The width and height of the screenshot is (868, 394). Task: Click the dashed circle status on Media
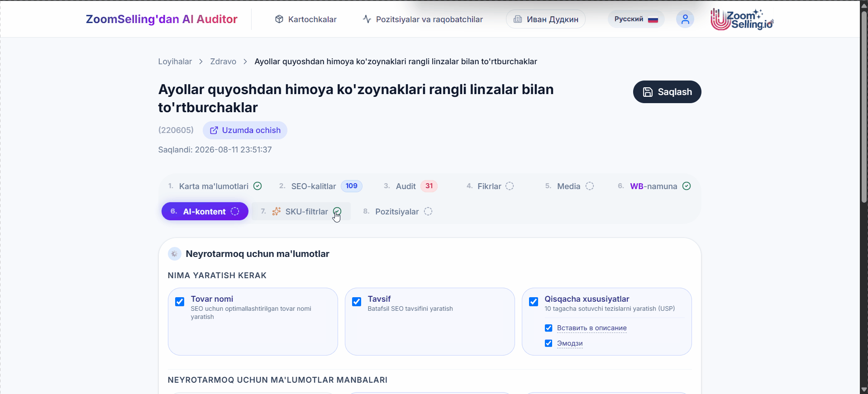point(590,186)
